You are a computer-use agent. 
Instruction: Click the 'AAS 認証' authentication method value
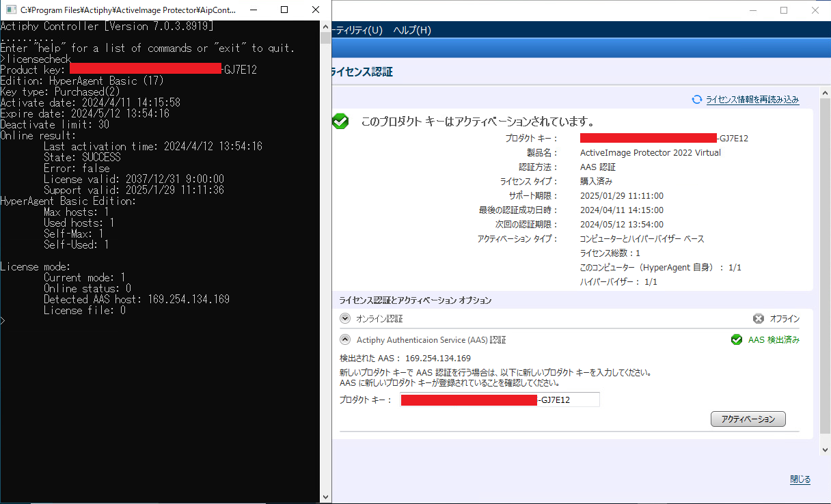(598, 167)
